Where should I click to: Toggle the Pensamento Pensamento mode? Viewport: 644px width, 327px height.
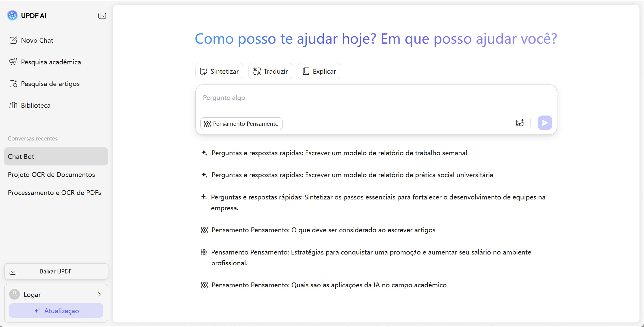point(241,124)
